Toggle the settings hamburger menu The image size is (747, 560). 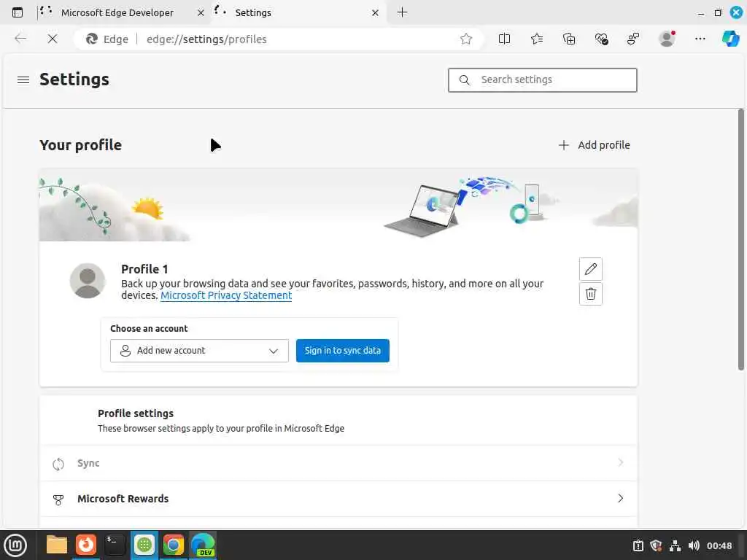pyautogui.click(x=23, y=80)
